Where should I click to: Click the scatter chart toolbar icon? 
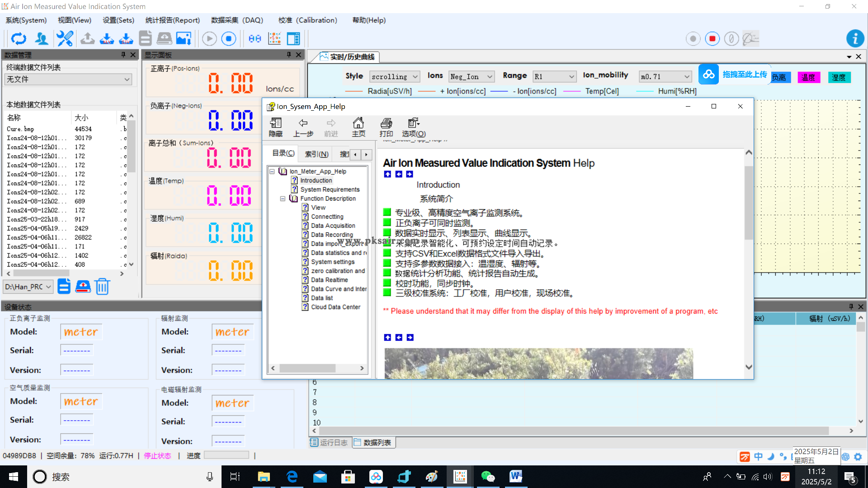274,39
